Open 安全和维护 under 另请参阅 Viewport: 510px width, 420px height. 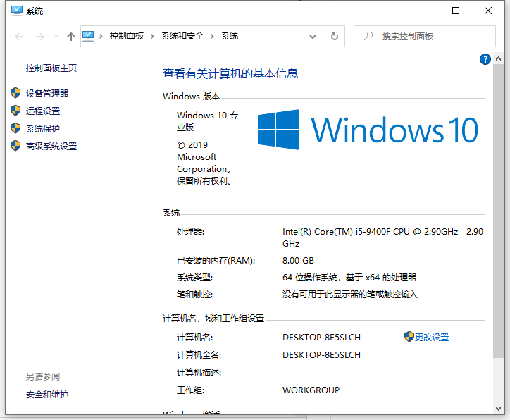(x=47, y=394)
